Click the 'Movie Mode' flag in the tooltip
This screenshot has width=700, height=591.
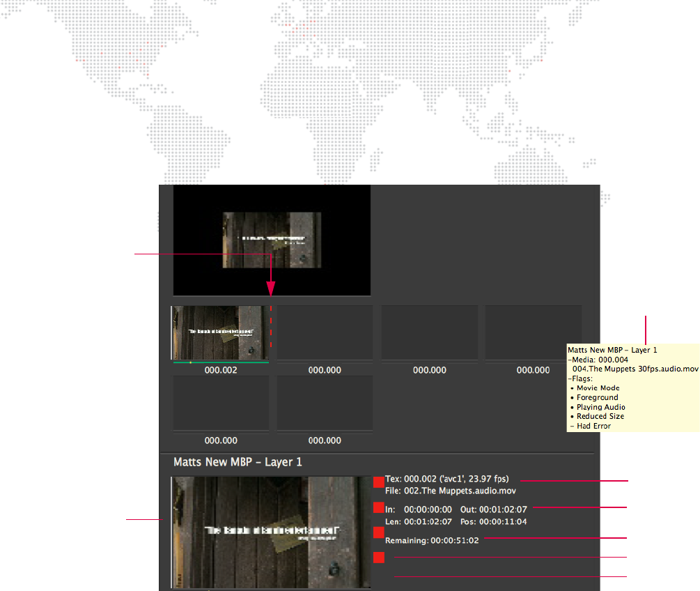tap(598, 388)
